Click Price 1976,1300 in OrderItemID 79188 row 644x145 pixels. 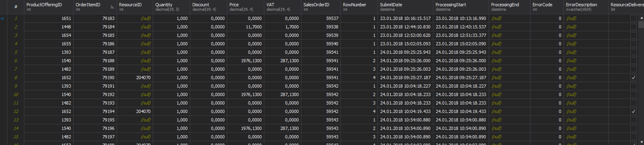(x=245, y=60)
